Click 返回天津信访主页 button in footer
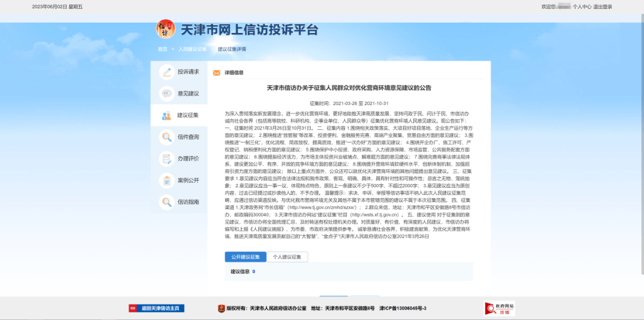The width and height of the screenshot is (644, 320). (157, 308)
